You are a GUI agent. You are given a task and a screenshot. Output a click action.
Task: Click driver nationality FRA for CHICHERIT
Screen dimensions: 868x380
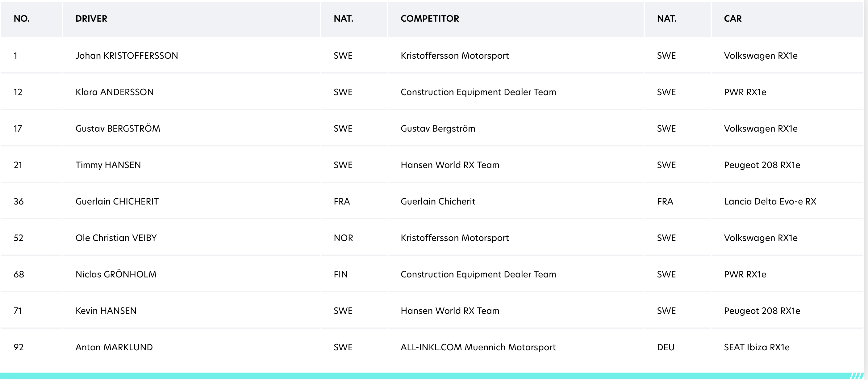[342, 201]
